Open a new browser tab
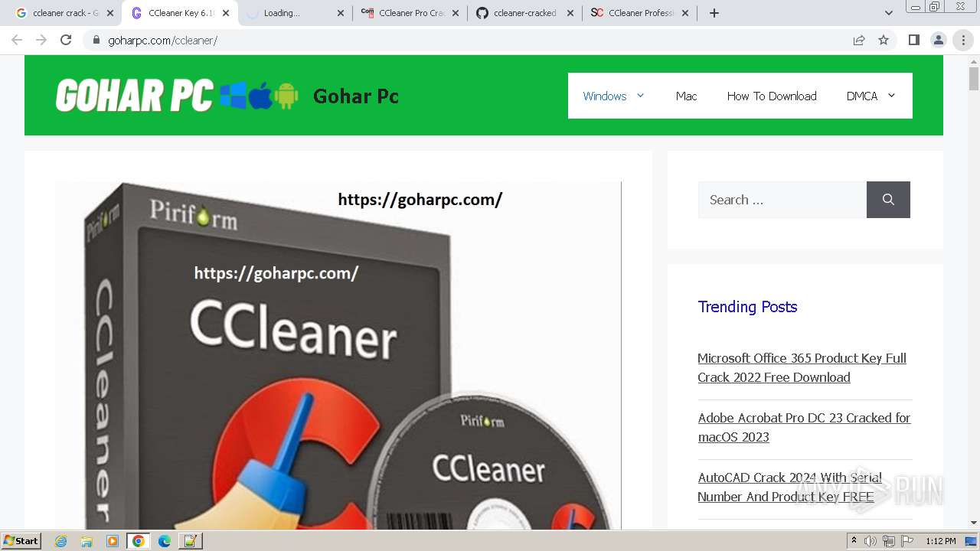Image resolution: width=980 pixels, height=551 pixels. pos(714,13)
